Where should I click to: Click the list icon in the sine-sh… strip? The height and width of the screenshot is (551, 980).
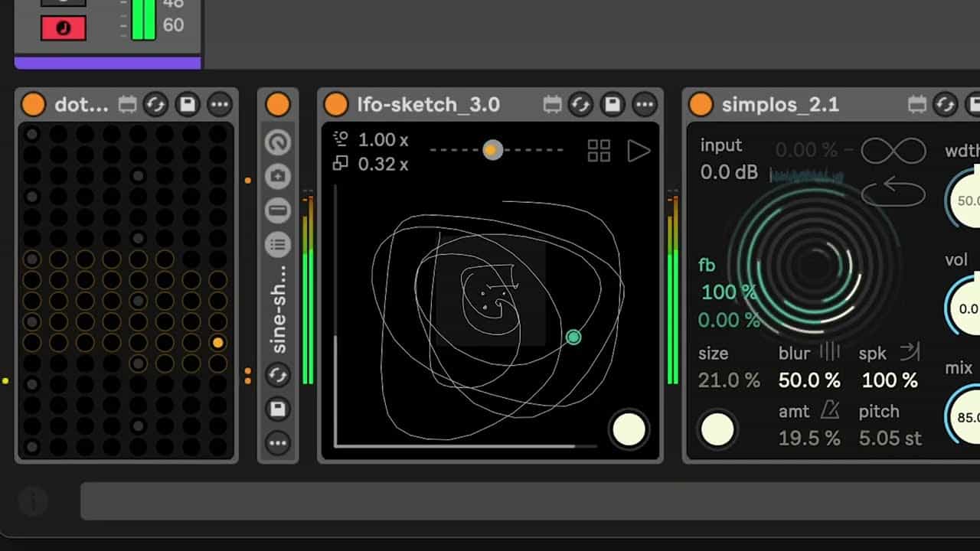click(x=278, y=245)
